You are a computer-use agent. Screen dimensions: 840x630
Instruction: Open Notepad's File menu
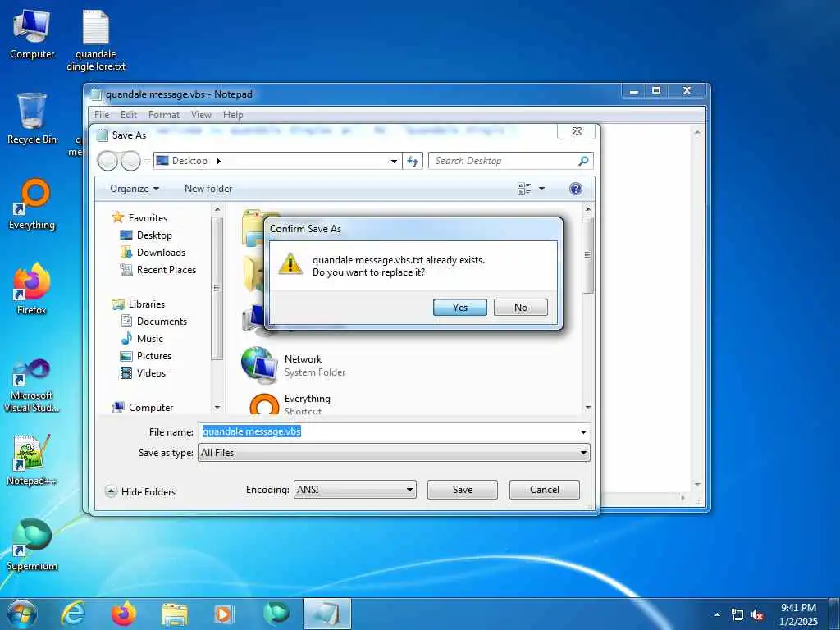101,115
